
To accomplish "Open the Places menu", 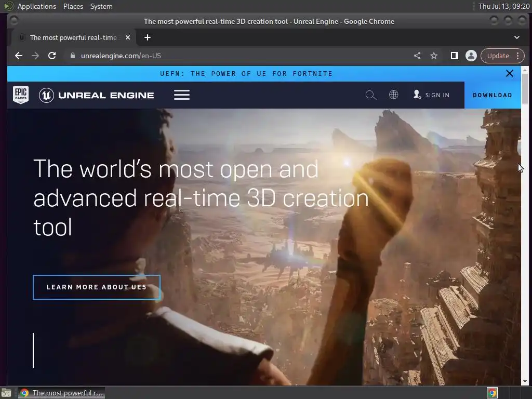I will click(x=73, y=6).
